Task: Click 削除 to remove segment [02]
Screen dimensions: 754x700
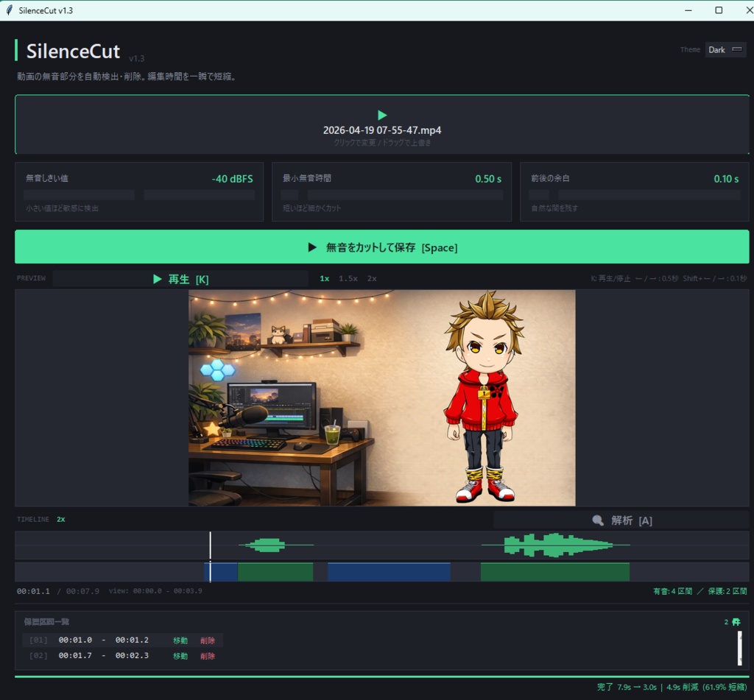Action: pos(208,656)
